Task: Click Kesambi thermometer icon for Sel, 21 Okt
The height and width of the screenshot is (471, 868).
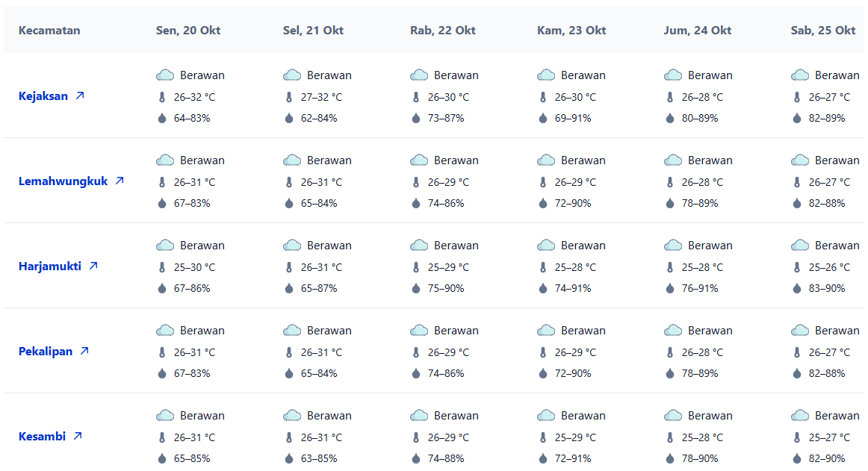Action: coord(289,437)
